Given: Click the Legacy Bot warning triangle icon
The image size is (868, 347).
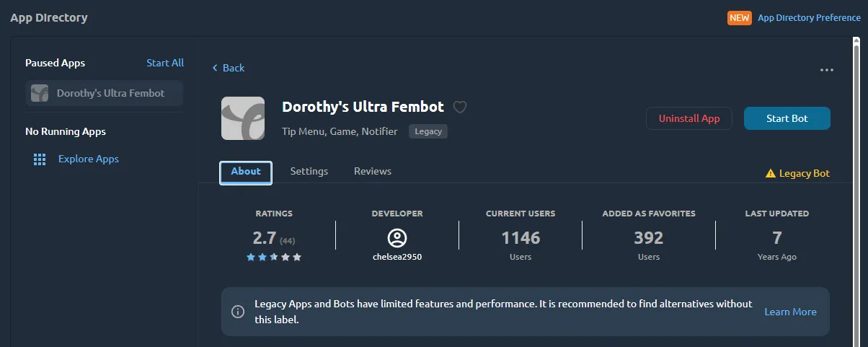Looking at the screenshot, I should pos(771,173).
